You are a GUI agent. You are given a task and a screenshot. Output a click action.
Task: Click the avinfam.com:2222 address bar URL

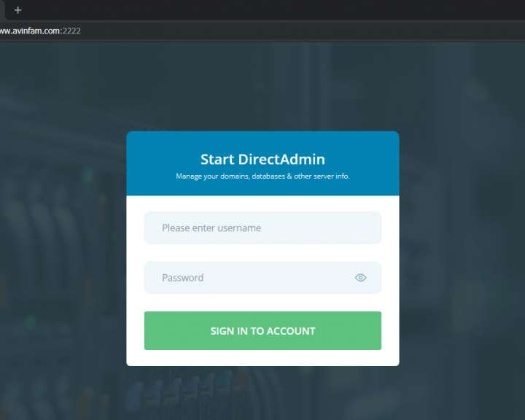[40, 31]
